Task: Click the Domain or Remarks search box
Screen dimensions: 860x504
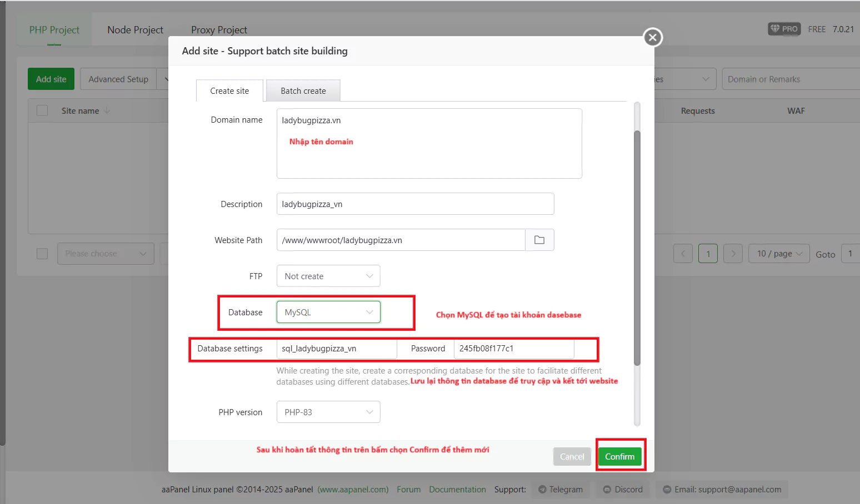Action: click(x=791, y=79)
